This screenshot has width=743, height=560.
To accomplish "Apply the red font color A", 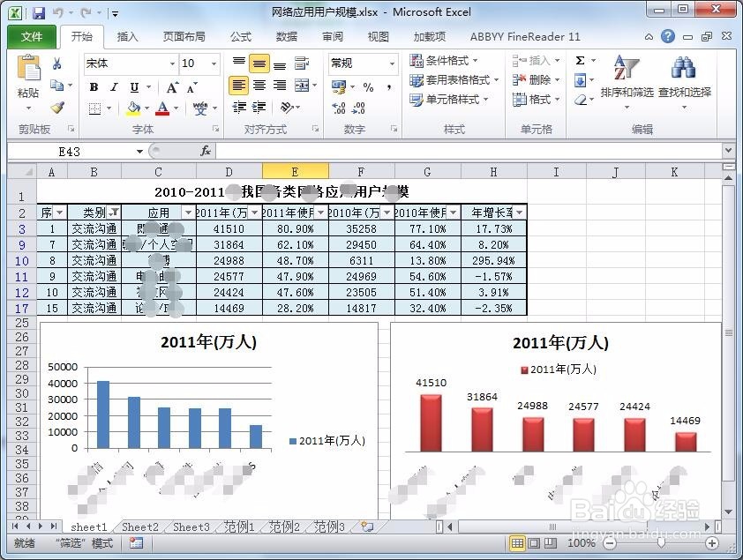I will point(162,108).
